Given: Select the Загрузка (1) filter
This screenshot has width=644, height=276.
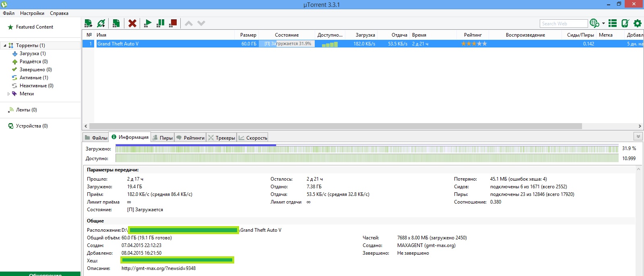Looking at the screenshot, I should (33, 54).
